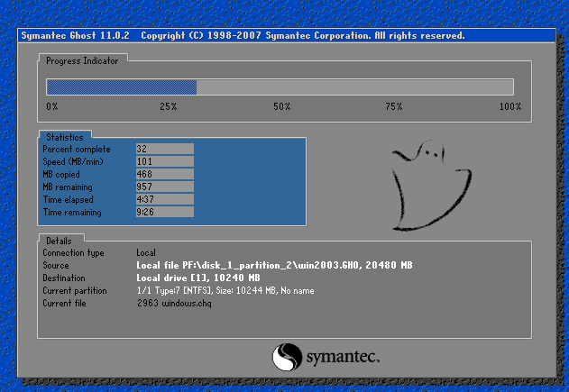Click the Symantec yin-yang logo icon

tap(286, 357)
